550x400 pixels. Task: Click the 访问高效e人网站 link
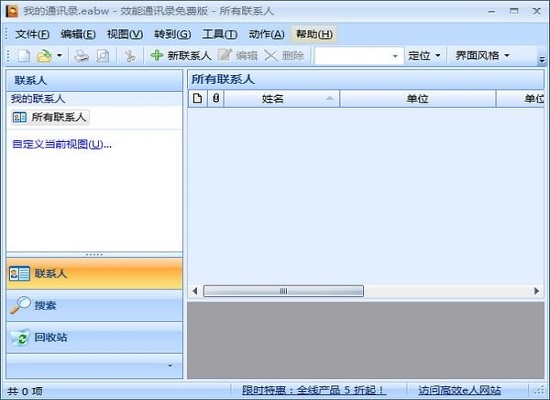point(460,390)
